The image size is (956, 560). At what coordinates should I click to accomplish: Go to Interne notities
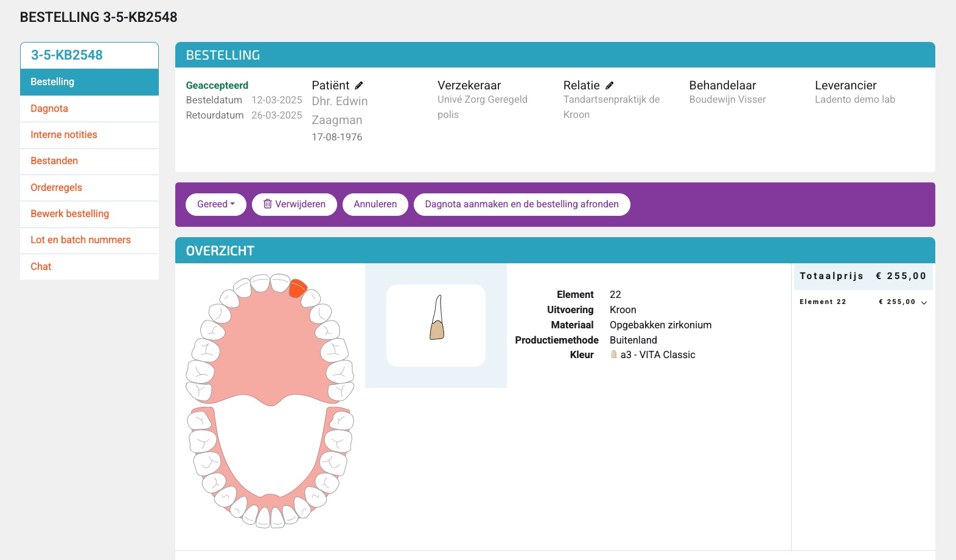pos(64,135)
